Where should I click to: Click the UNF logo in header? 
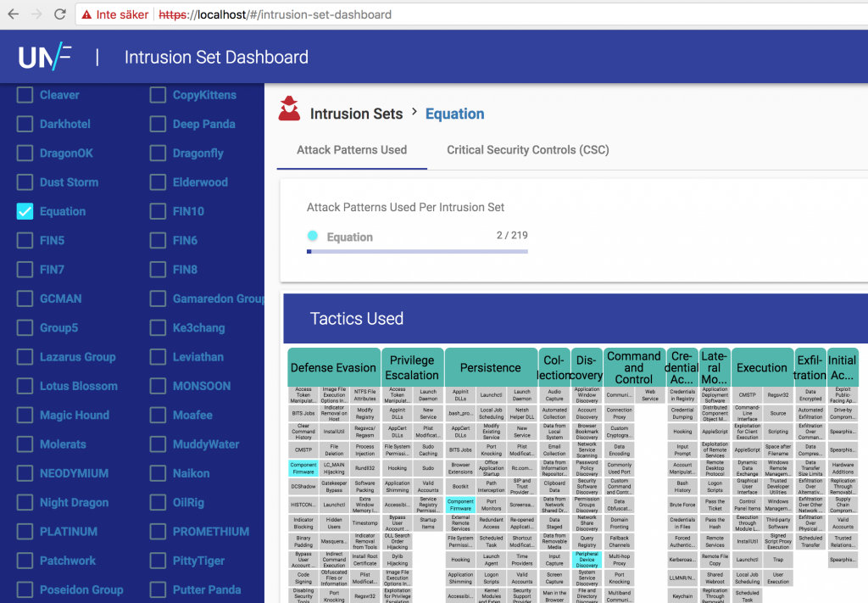click(x=45, y=57)
